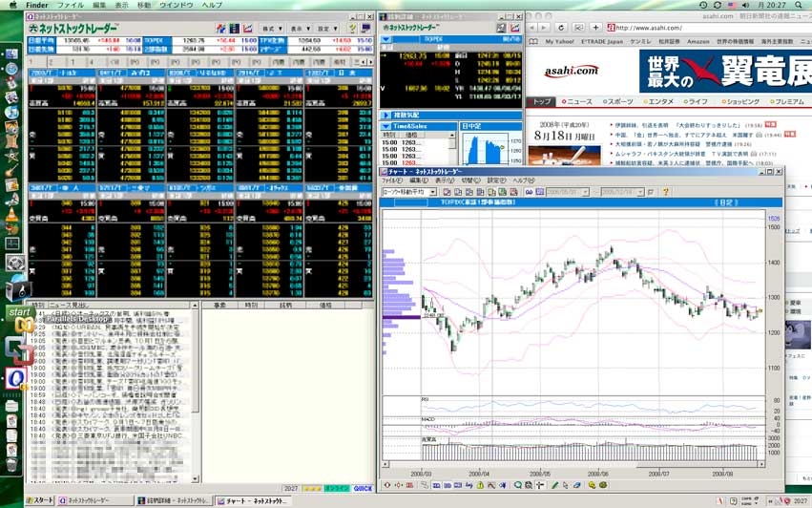Open 切替(C) menu in chart window

tap(470, 180)
